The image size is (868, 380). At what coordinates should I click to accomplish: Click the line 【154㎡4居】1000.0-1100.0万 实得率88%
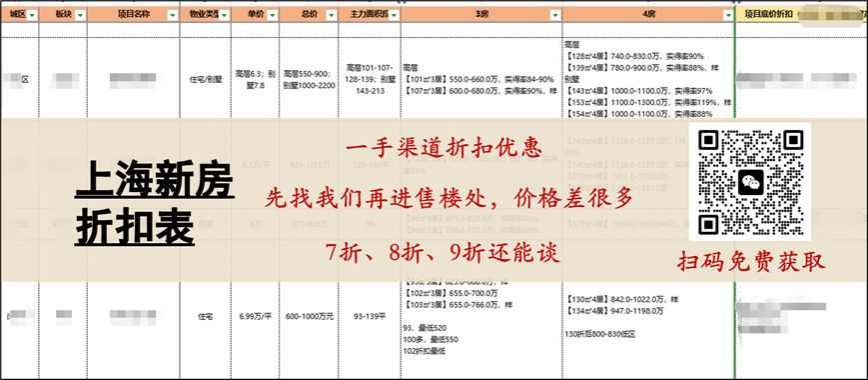coord(638,114)
